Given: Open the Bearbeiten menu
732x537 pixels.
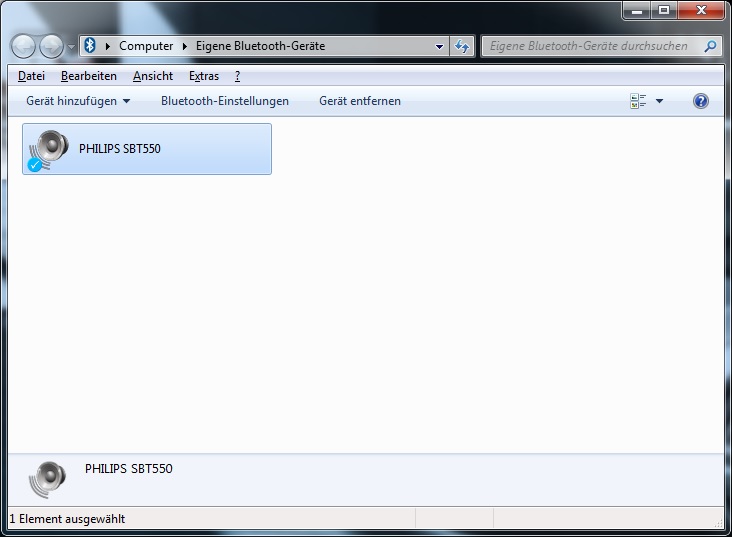Looking at the screenshot, I should (x=89, y=76).
